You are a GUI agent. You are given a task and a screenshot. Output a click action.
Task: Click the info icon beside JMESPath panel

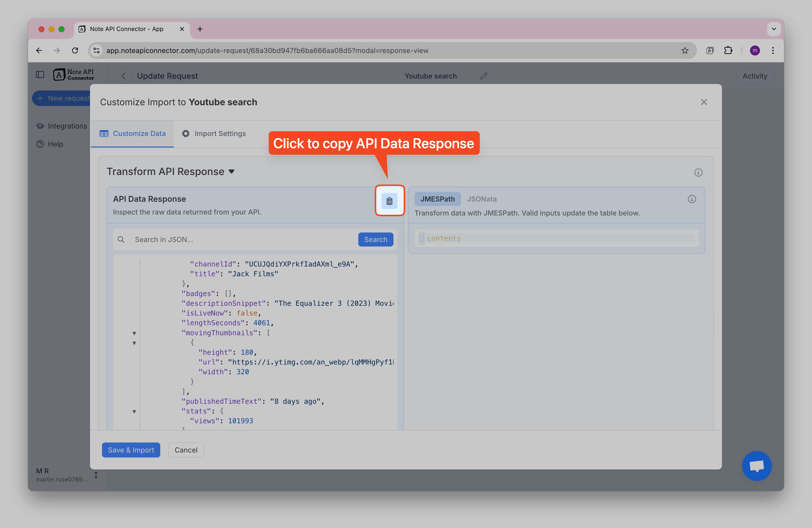point(692,199)
